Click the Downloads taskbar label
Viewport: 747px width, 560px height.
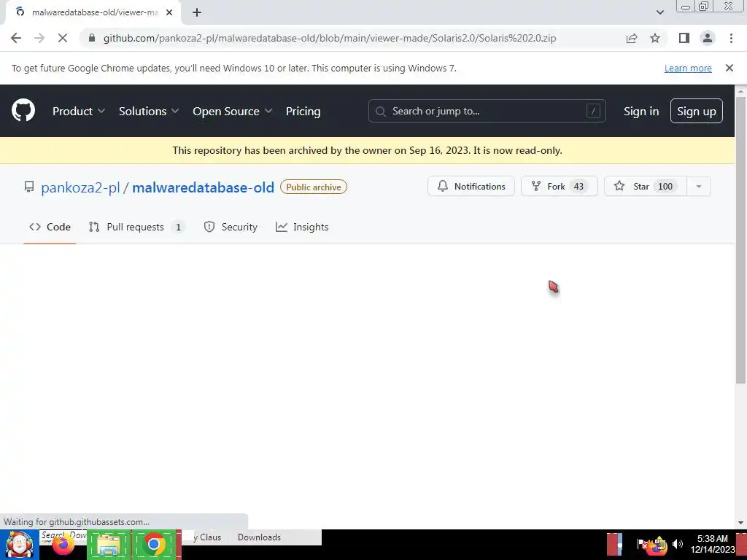click(x=259, y=537)
